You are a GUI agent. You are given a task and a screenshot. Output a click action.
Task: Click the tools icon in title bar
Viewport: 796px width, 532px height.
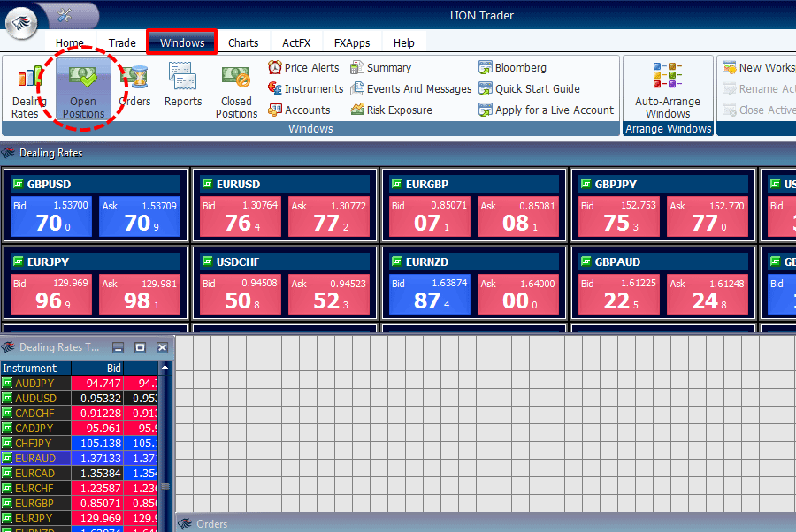click(x=65, y=15)
